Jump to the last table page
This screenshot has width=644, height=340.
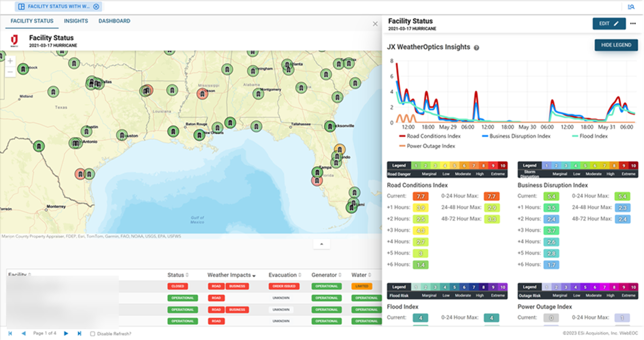[x=79, y=333]
